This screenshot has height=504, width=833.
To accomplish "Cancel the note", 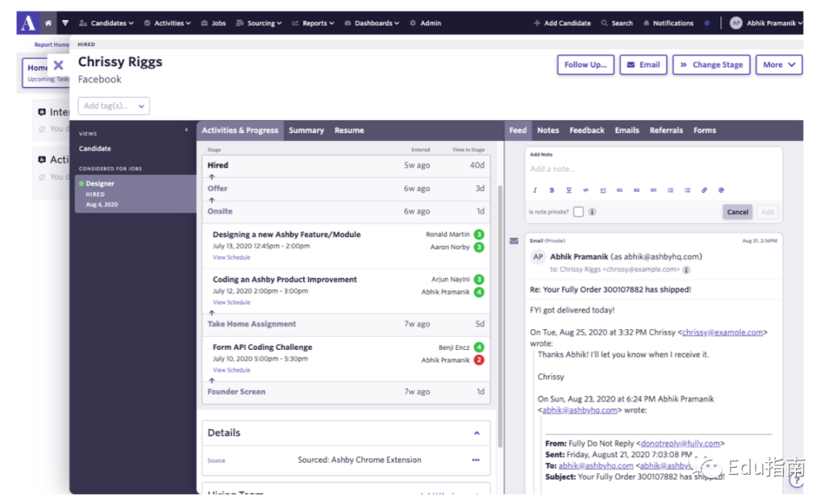I will coord(737,212).
